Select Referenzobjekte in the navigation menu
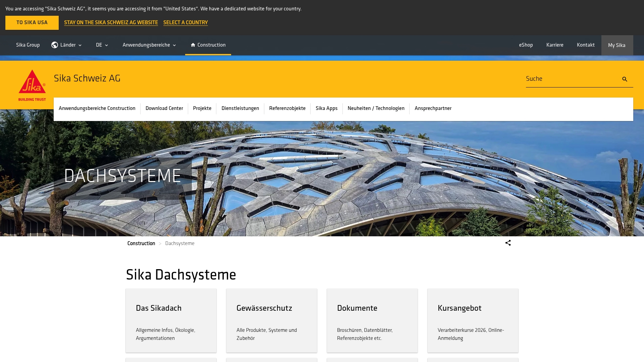Screen dimensions: 644x362 (287, 108)
